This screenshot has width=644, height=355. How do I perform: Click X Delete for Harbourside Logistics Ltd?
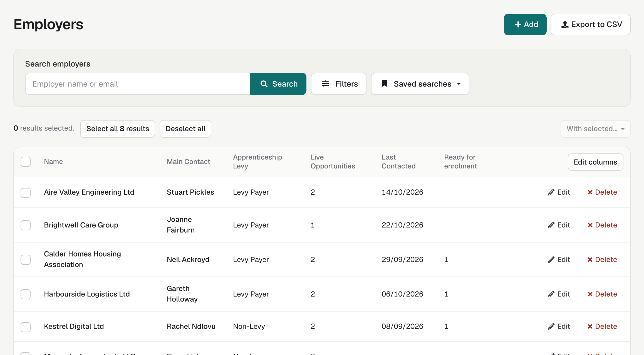pyautogui.click(x=602, y=294)
